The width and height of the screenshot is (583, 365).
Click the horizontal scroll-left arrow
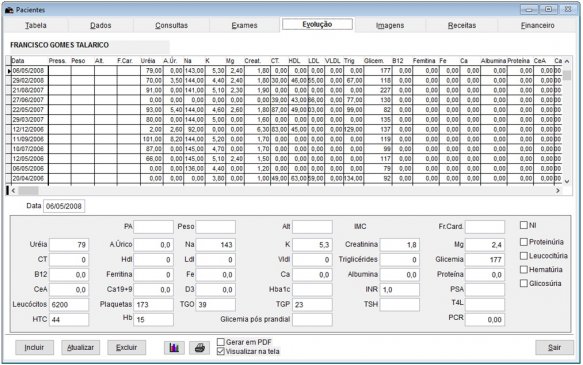pos(13,190)
